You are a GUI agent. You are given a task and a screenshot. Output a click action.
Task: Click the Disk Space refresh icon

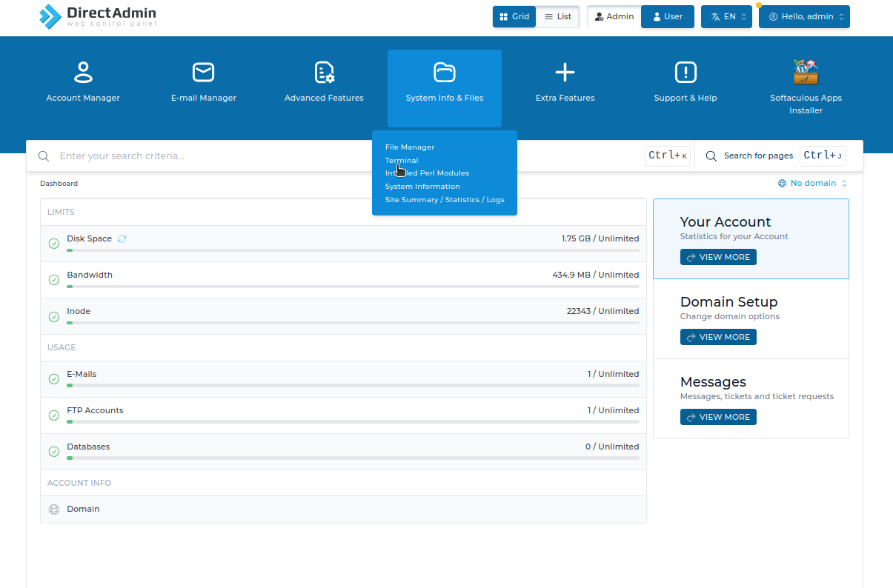(x=122, y=239)
